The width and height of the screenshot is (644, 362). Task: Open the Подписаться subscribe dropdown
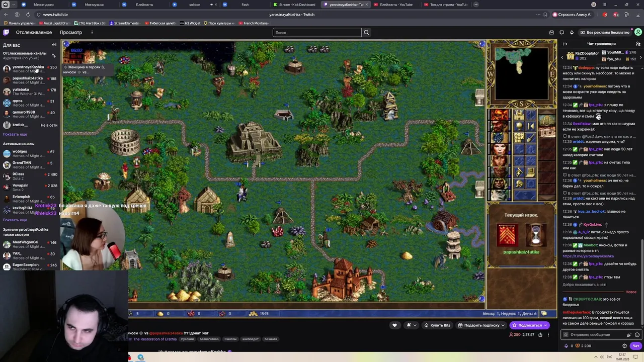tap(530, 325)
